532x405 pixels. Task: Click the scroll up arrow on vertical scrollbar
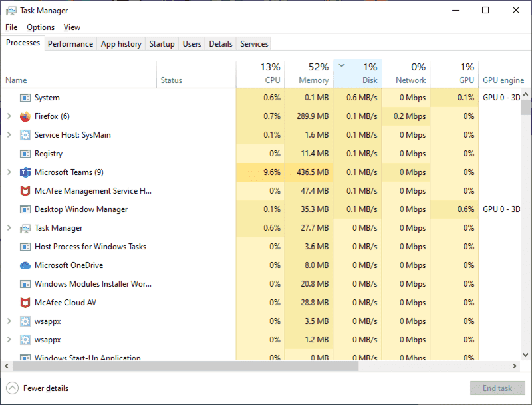tap(525, 94)
